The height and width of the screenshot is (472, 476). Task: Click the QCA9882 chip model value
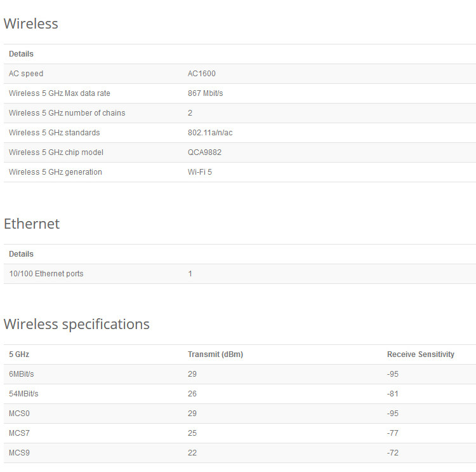[x=204, y=152]
